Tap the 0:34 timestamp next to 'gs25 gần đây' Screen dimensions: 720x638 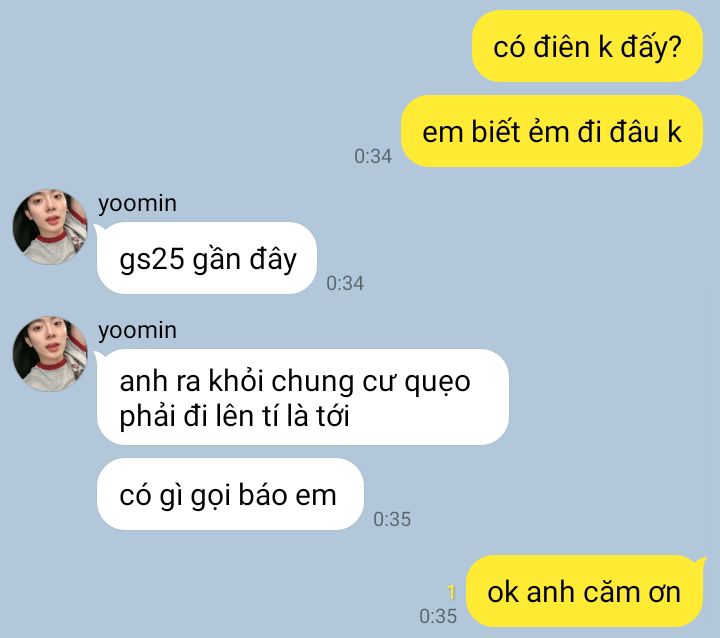pyautogui.click(x=345, y=283)
